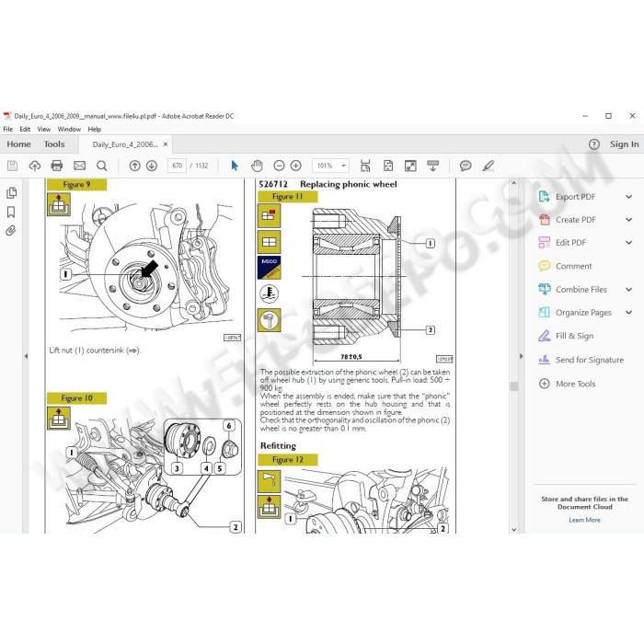Go to next page arrow icon
Viewport: 644px width, 644px height.
coord(152,166)
